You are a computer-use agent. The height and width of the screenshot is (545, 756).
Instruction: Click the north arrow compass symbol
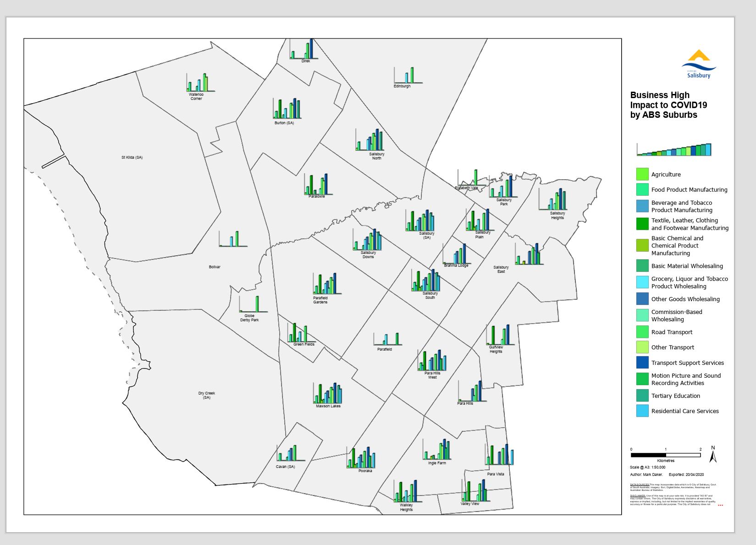point(713,454)
